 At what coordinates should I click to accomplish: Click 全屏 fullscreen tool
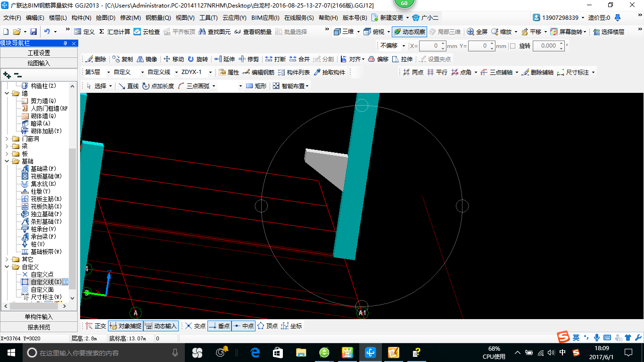click(x=477, y=32)
